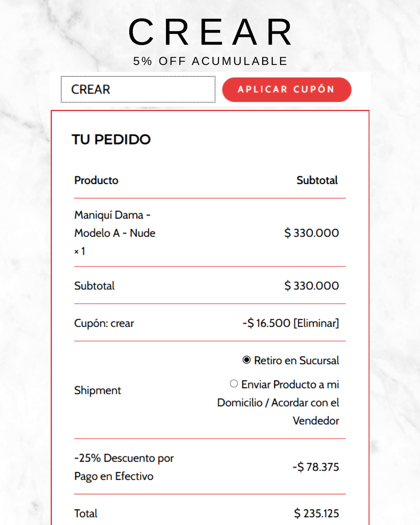Viewport: 420px width, 525px height.
Task: Choose Enviar Producto a mi Domicilio radio
Action: [x=234, y=384]
